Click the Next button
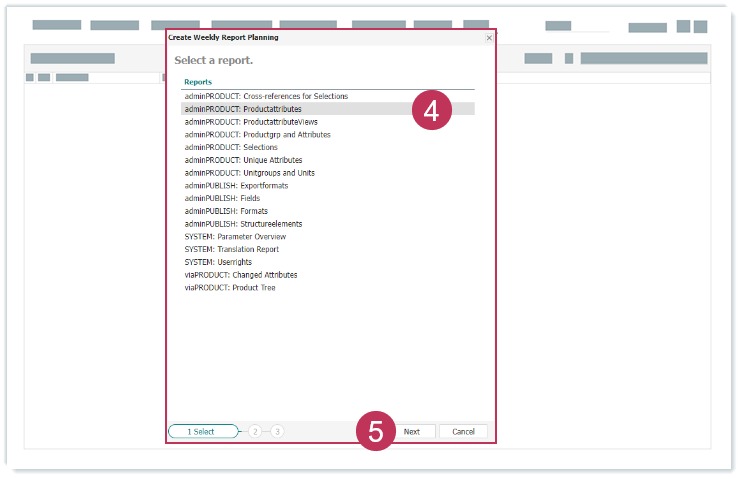This screenshot has height=479, width=741. coord(412,432)
